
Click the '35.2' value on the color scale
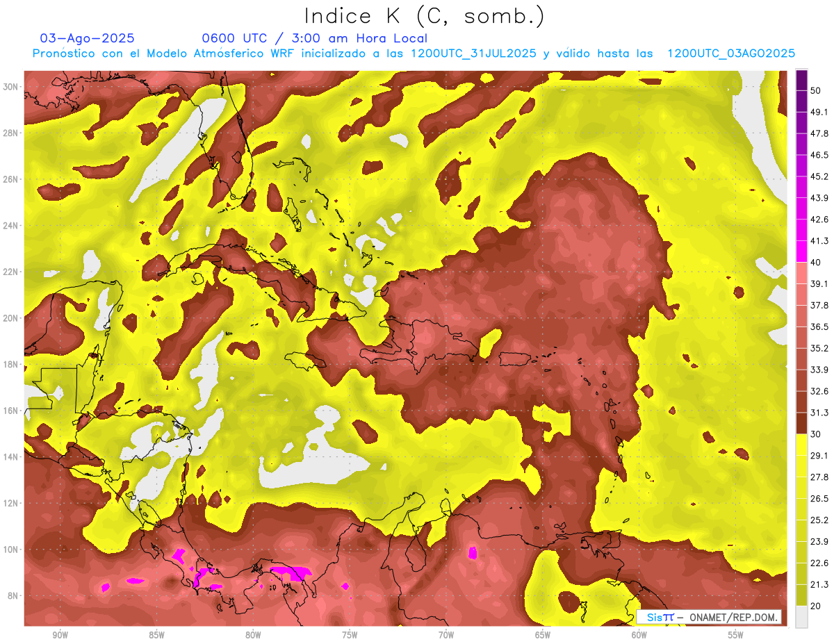click(819, 348)
